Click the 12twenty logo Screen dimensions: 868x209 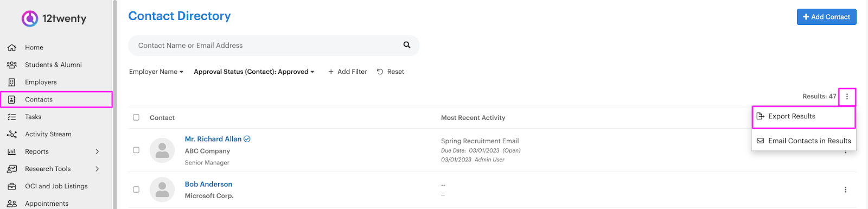(54, 18)
